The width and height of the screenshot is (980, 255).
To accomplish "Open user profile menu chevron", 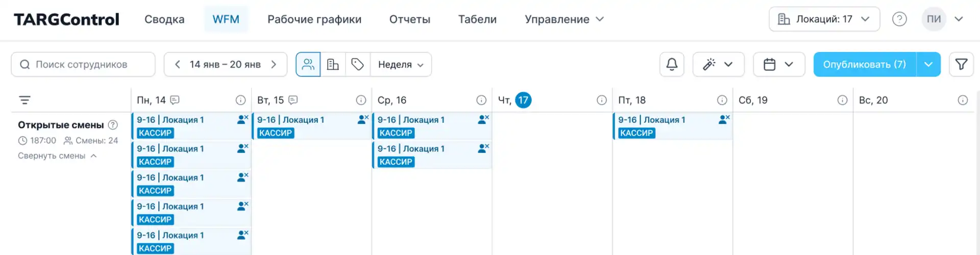I will tap(959, 19).
